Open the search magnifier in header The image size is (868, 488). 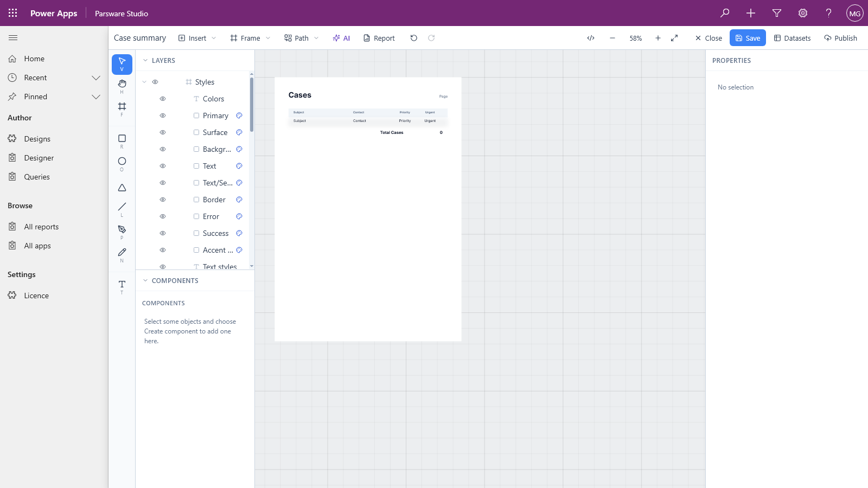pyautogui.click(x=725, y=13)
